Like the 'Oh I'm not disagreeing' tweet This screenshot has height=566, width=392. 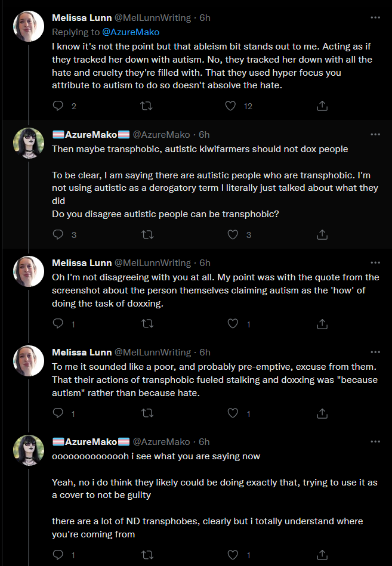coord(233,323)
